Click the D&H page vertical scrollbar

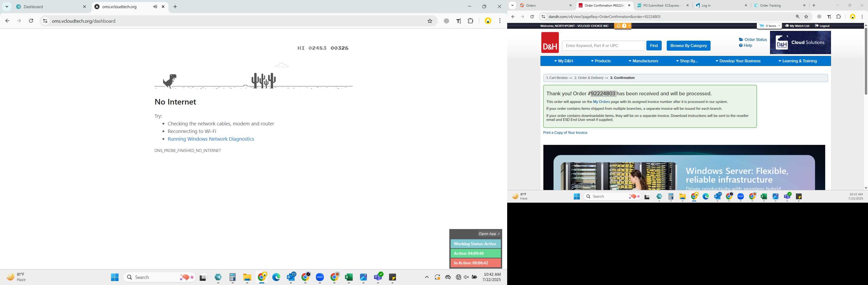(865, 61)
